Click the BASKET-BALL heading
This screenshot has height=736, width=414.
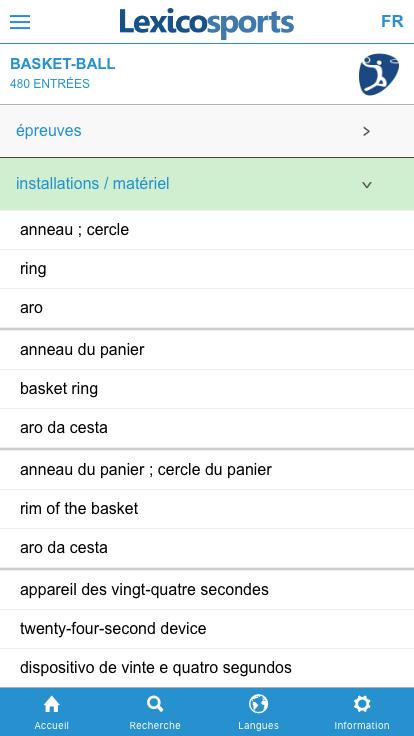point(62,64)
